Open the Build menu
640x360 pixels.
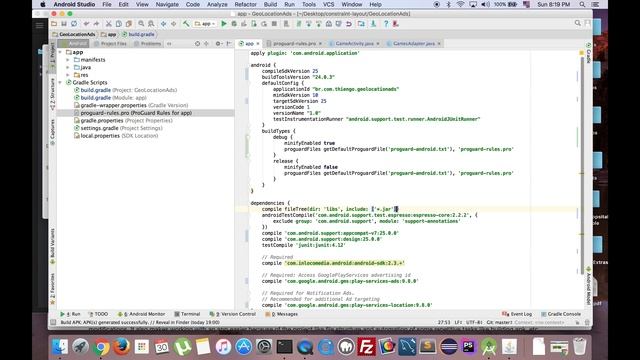coord(270,4)
